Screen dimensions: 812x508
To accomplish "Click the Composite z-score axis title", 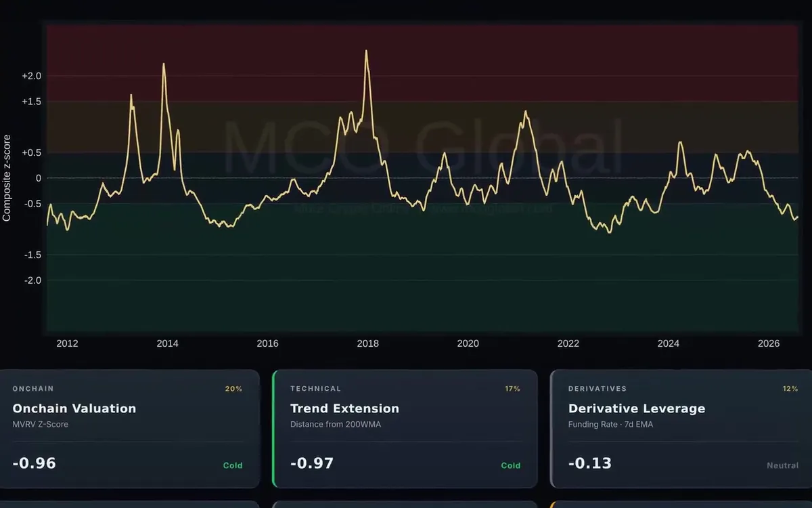I will (x=7, y=177).
